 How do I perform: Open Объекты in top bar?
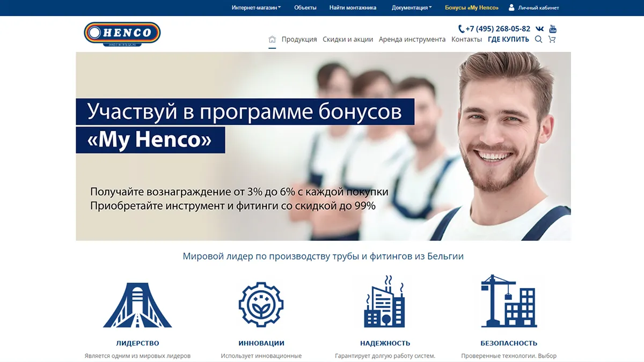click(305, 8)
